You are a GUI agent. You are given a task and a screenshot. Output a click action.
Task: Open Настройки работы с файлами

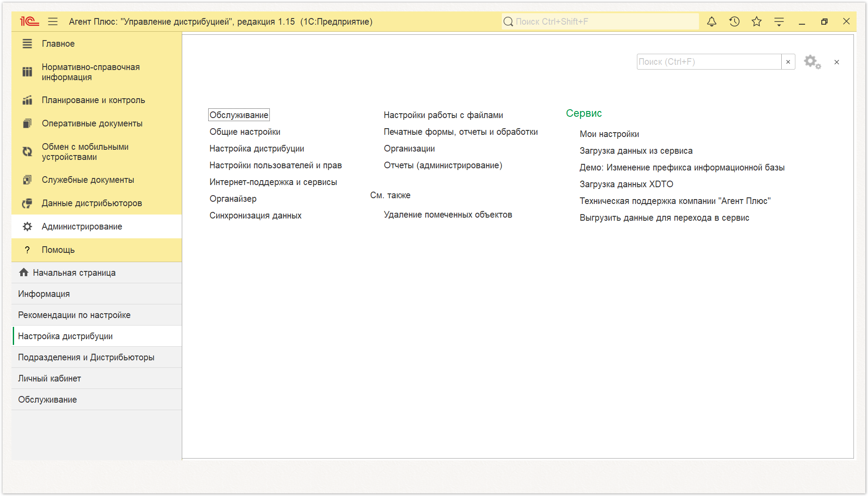tap(443, 115)
